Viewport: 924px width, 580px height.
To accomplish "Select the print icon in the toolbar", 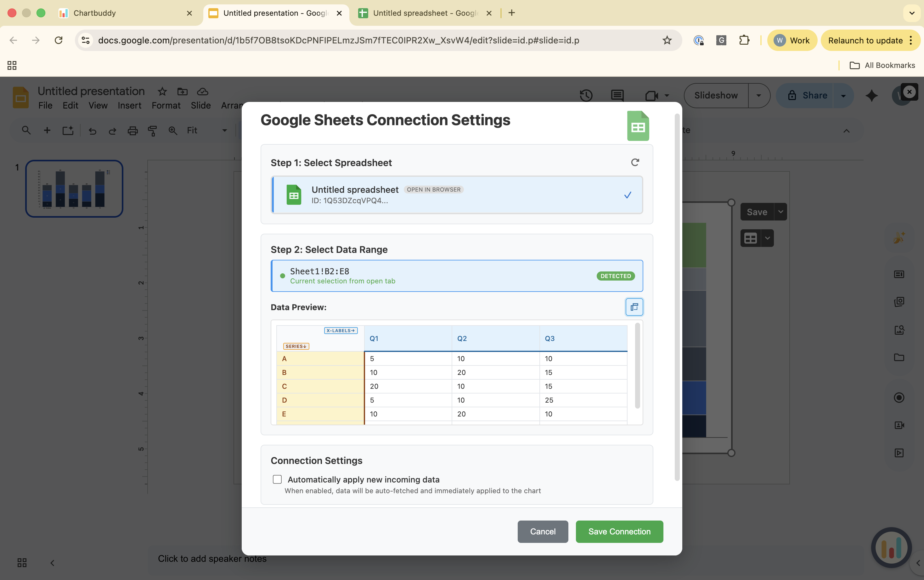I will (x=132, y=131).
